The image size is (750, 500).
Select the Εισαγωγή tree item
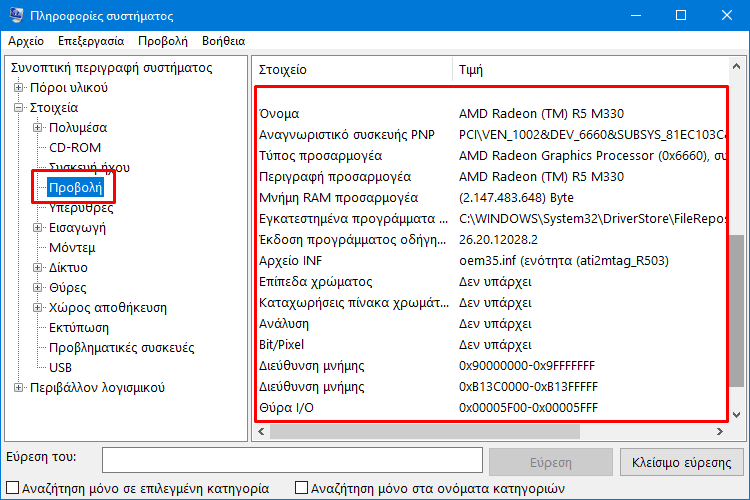(77, 228)
